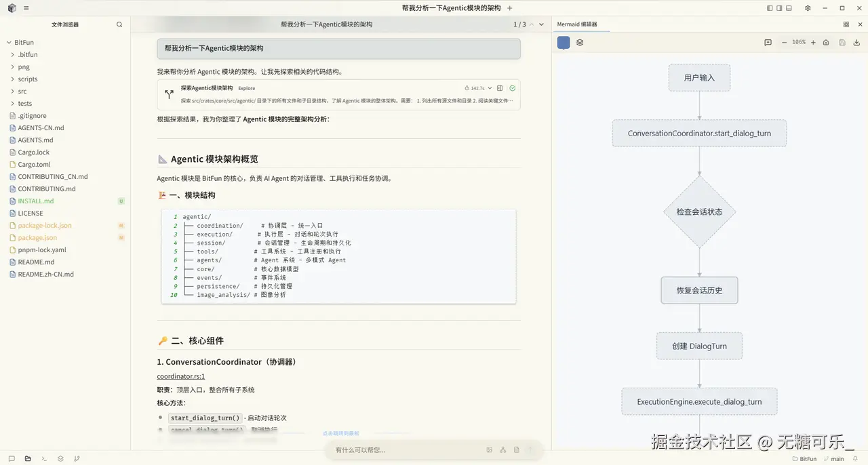
Task: Zoom in the Mermaid diagram
Action: tap(814, 43)
